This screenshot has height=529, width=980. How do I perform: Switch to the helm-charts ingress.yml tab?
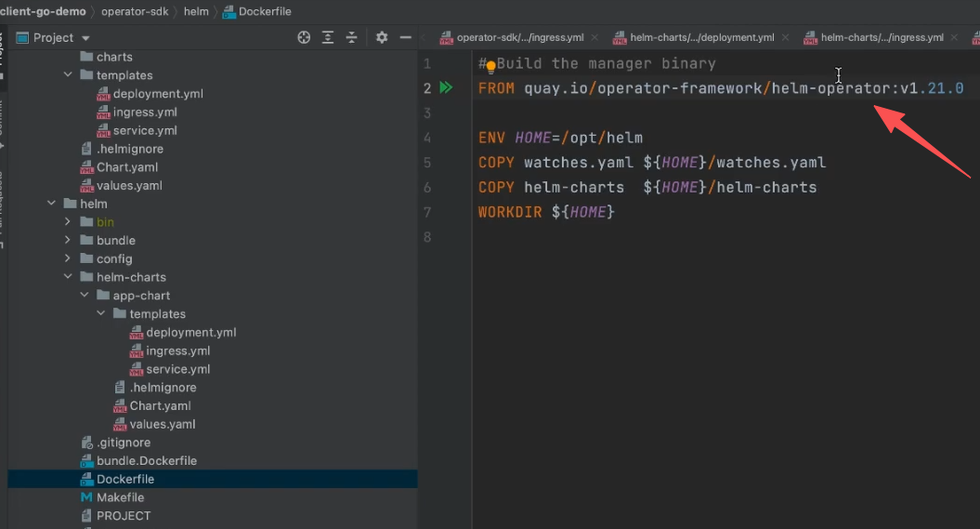pyautogui.click(x=882, y=38)
